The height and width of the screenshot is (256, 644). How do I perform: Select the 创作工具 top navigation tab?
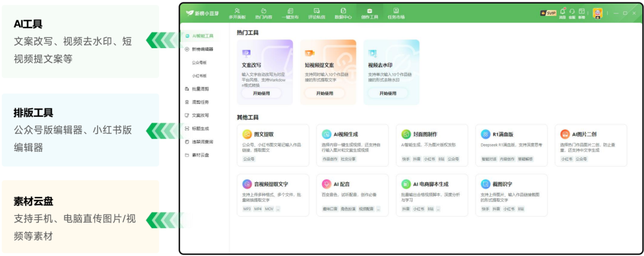click(x=370, y=14)
